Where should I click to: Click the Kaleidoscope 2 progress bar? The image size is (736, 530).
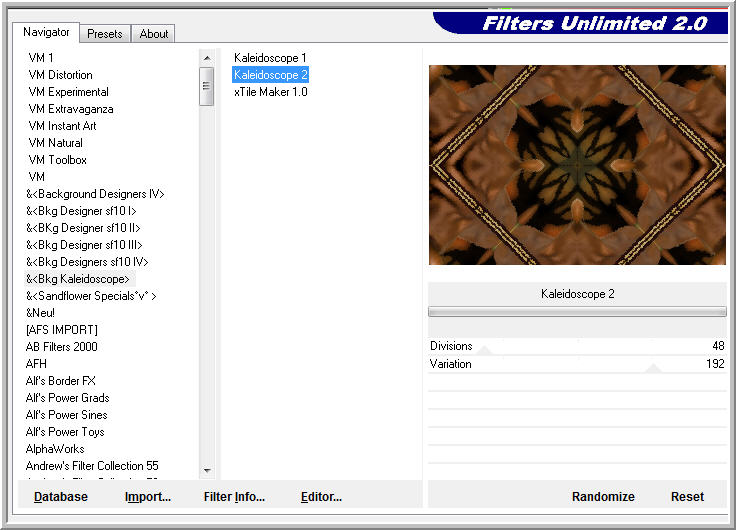(577, 311)
